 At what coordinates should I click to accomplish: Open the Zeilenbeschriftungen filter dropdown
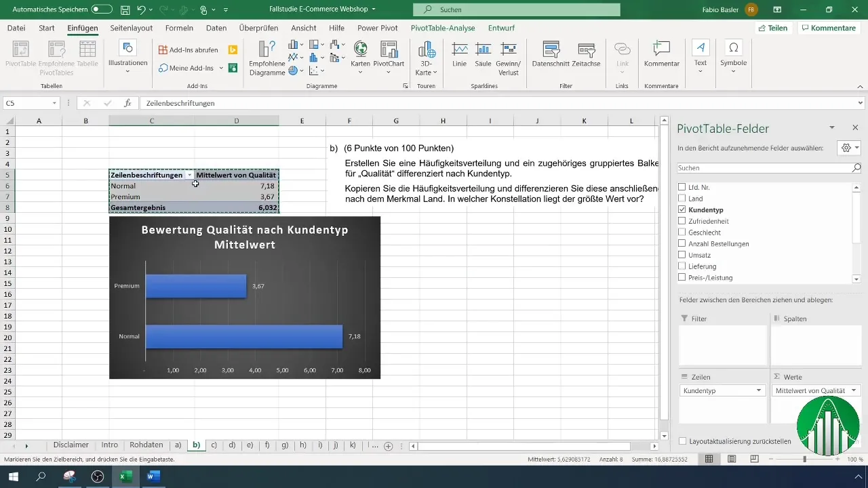click(189, 175)
